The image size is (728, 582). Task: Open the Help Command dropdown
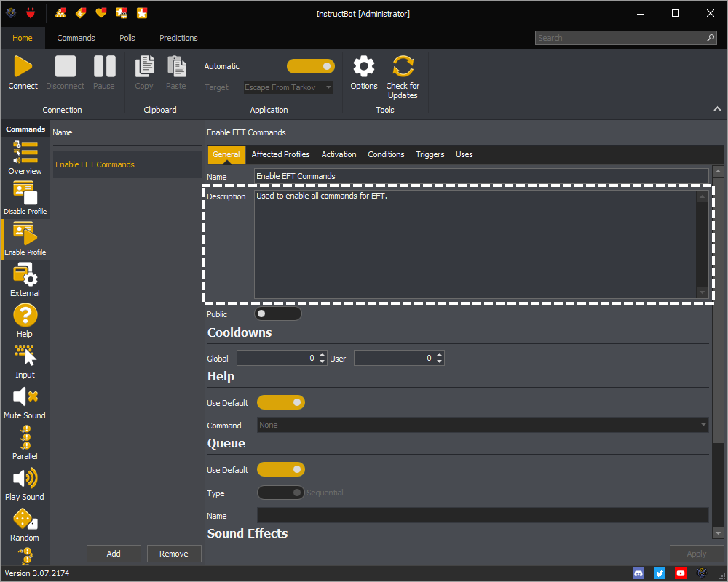tap(483, 425)
